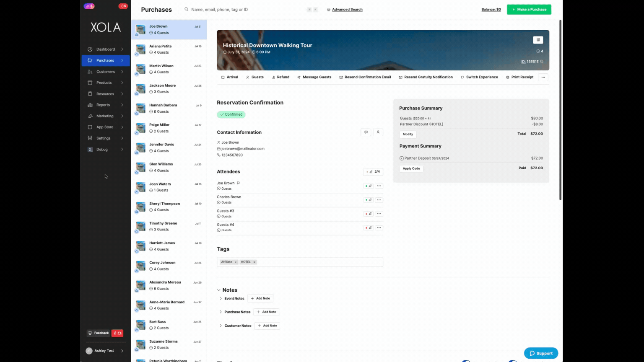Click Resend Gratuity Notification
Screen dimensions: 644x362
point(426,77)
